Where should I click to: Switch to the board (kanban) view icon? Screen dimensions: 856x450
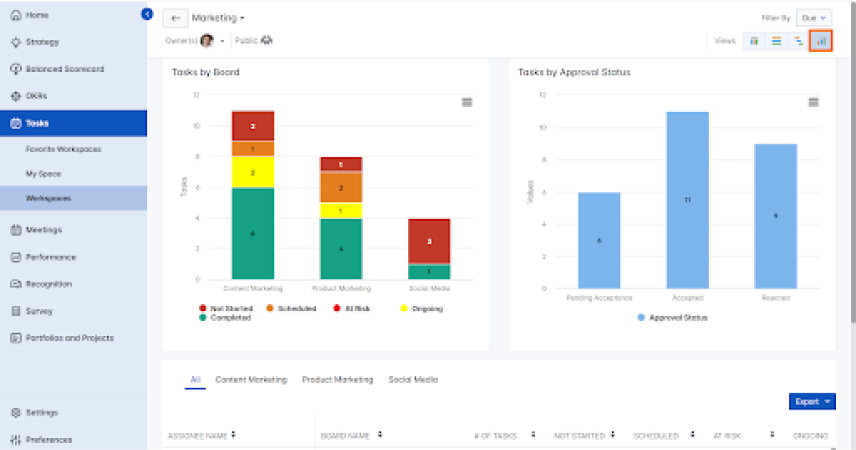click(754, 41)
